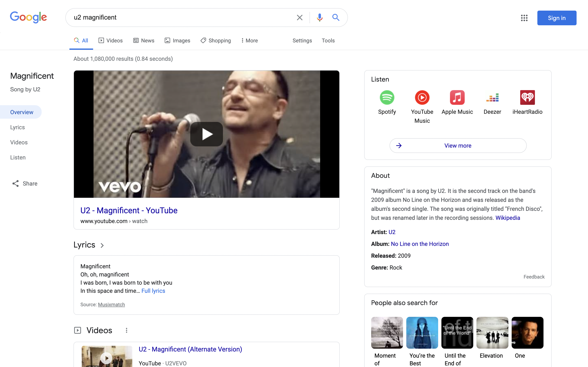588x367 pixels.
Task: Select Lyrics in the left sidebar
Action: (x=18, y=127)
